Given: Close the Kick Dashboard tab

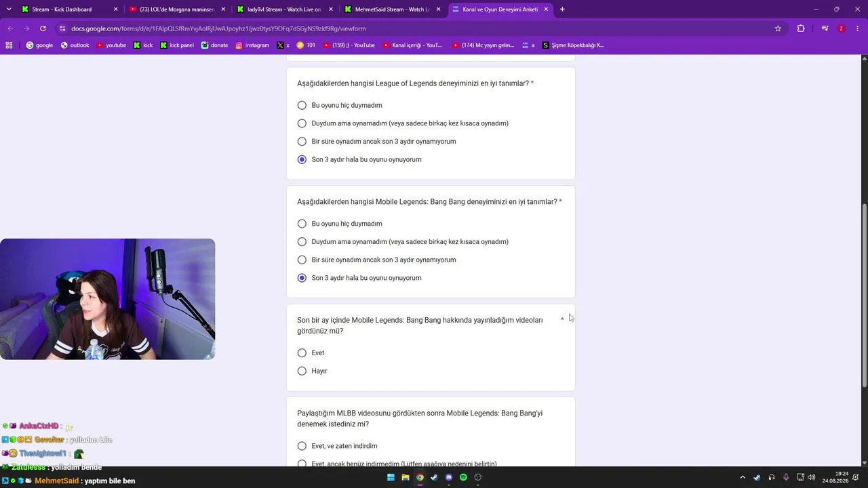Looking at the screenshot, I should (115, 9).
